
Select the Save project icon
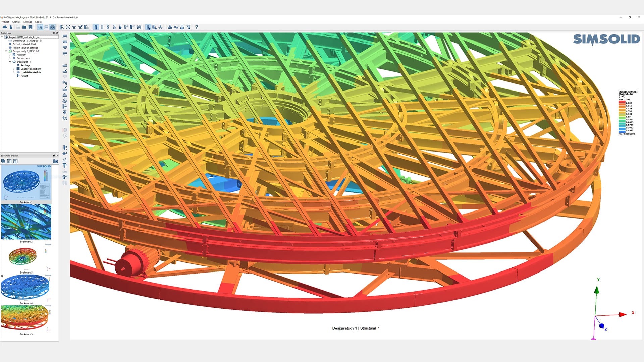point(31,27)
